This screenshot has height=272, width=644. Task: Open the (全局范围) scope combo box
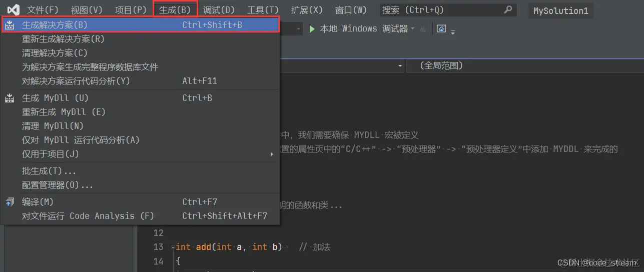tap(525, 65)
